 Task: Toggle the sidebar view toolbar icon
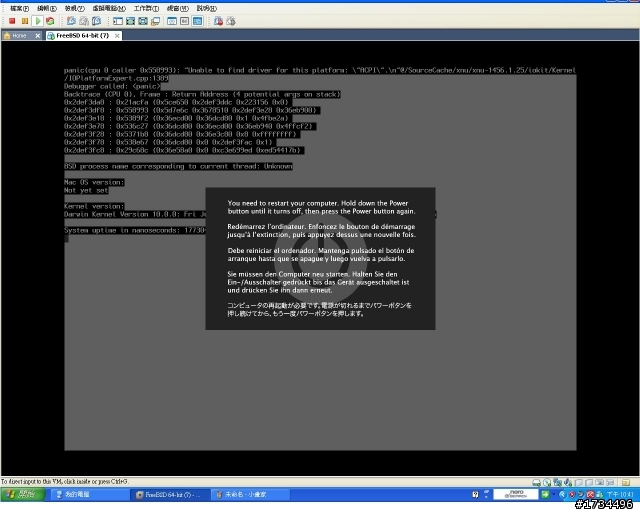pos(118,21)
